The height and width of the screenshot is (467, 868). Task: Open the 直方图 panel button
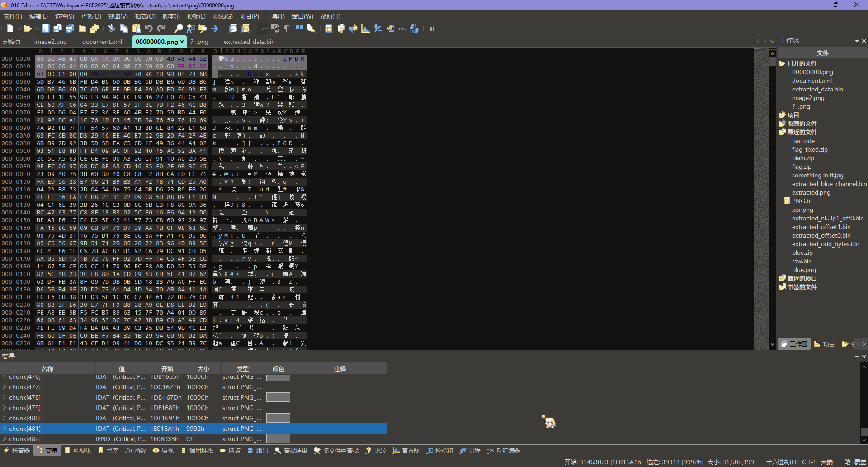tap(406, 451)
